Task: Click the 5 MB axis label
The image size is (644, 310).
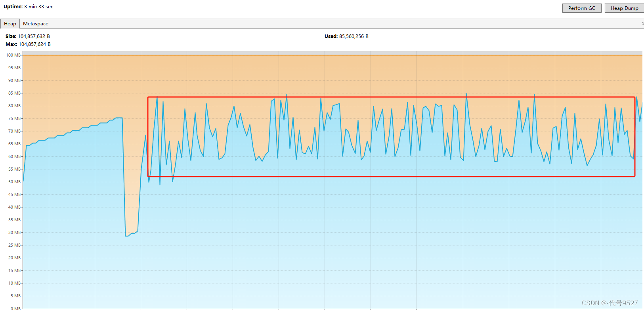Action: pos(15,296)
